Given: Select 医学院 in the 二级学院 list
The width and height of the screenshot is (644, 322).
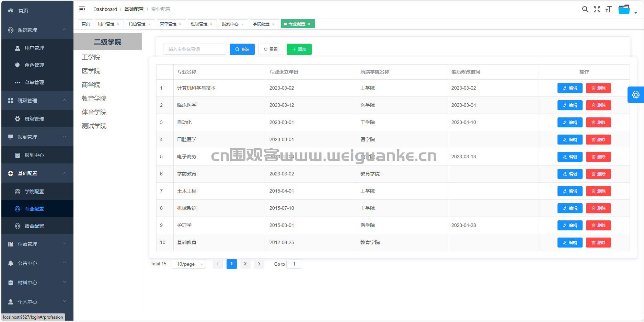Looking at the screenshot, I should [x=91, y=71].
